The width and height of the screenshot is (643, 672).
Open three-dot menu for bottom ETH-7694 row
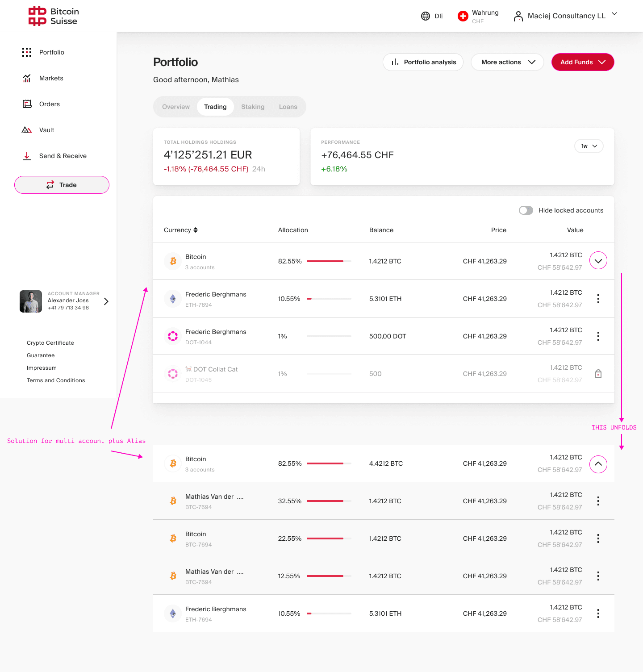click(598, 614)
